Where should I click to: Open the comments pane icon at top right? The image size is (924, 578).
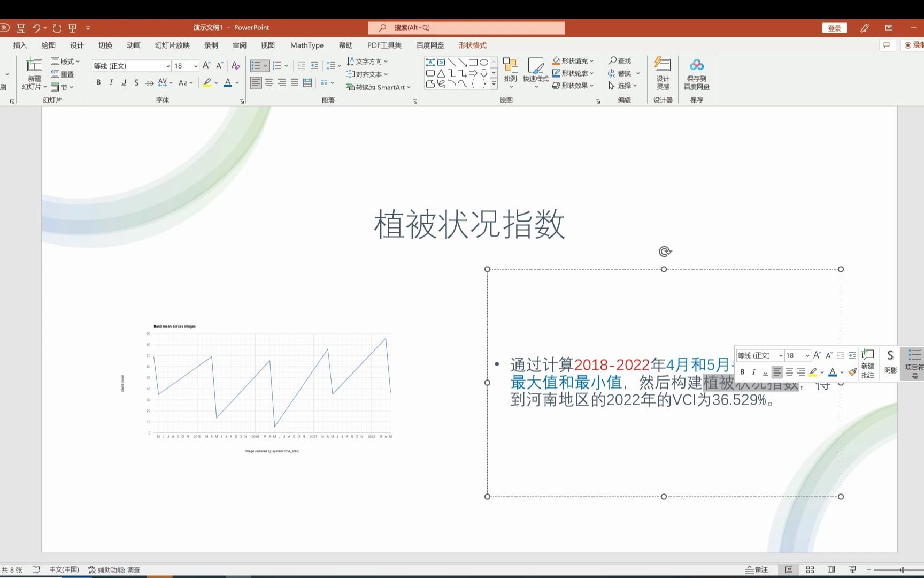coord(887,45)
